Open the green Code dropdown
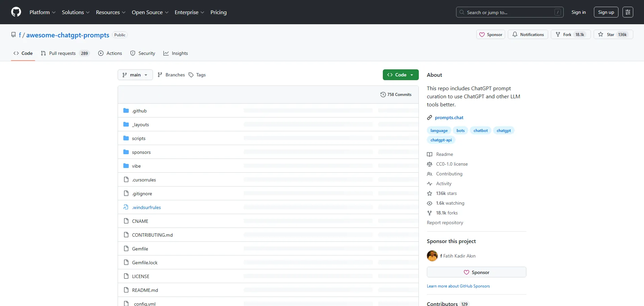Screen dimensions: 644x306 pos(400,75)
